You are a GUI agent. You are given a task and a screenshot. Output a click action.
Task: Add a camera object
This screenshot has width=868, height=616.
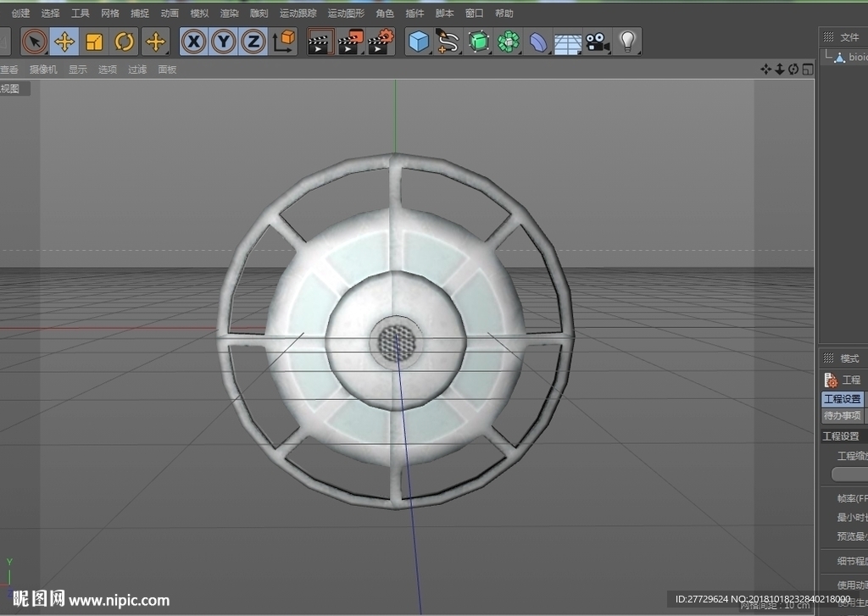(598, 42)
